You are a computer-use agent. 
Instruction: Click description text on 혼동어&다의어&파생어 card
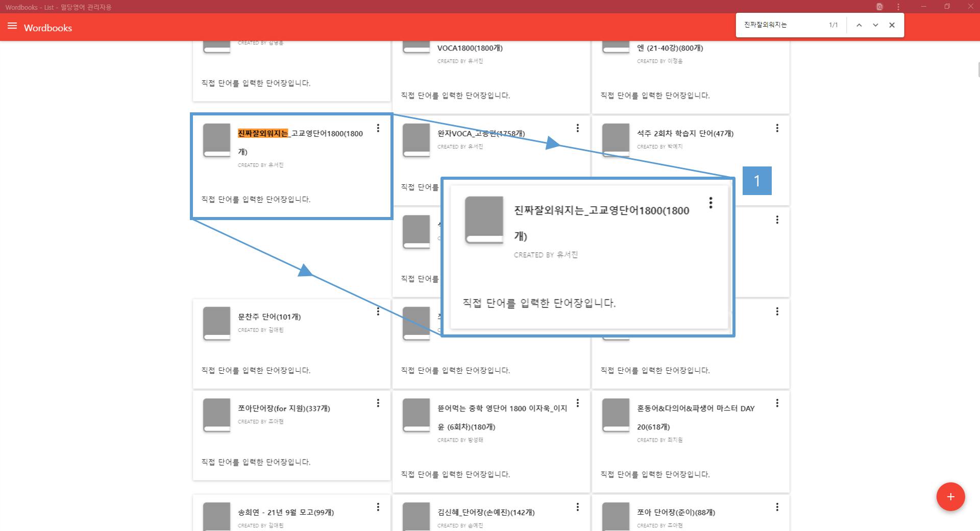click(655, 474)
